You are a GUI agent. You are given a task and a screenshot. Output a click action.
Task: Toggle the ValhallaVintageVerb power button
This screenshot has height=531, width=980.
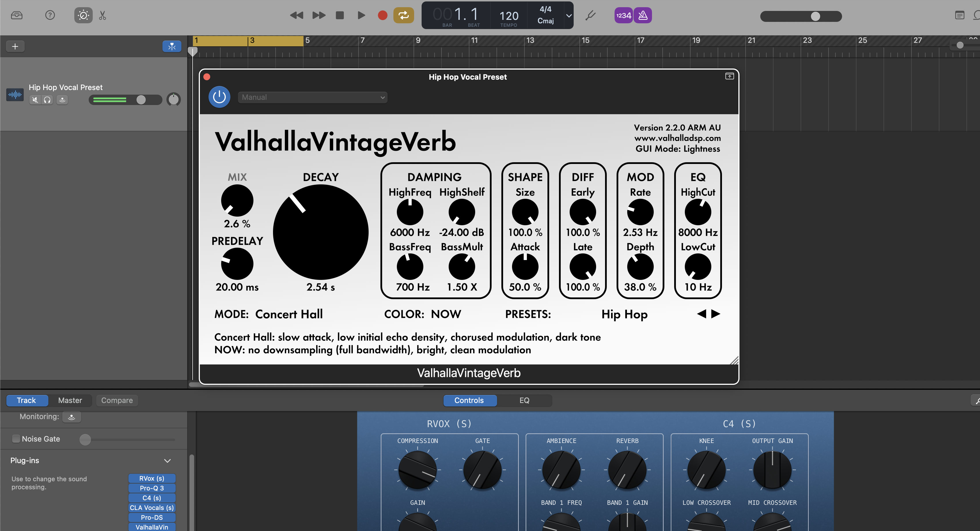(x=219, y=97)
